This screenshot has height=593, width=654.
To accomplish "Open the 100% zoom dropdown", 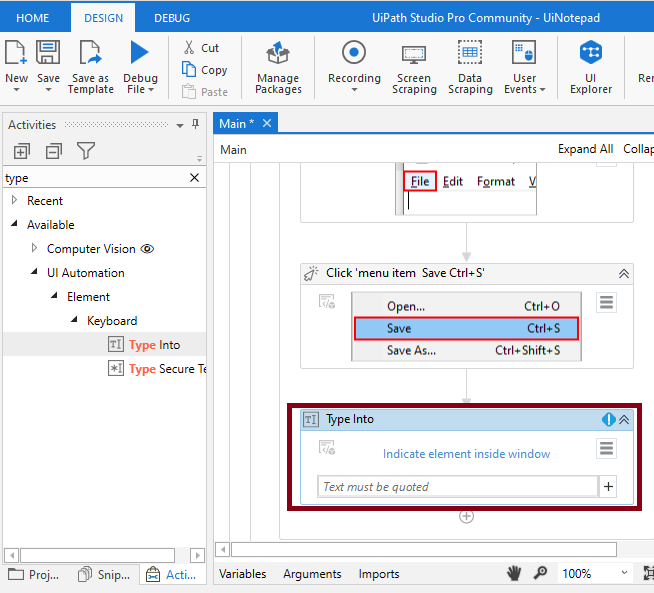I will click(624, 573).
